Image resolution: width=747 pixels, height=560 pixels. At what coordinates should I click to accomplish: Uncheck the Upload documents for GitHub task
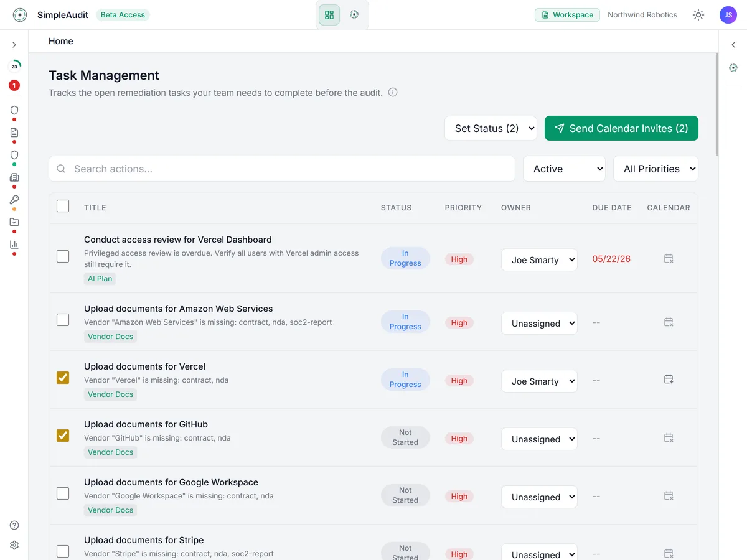(x=63, y=436)
